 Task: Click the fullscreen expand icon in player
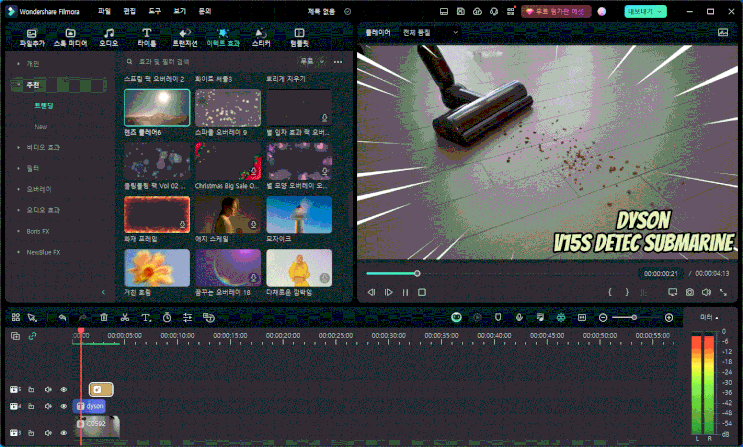723,292
